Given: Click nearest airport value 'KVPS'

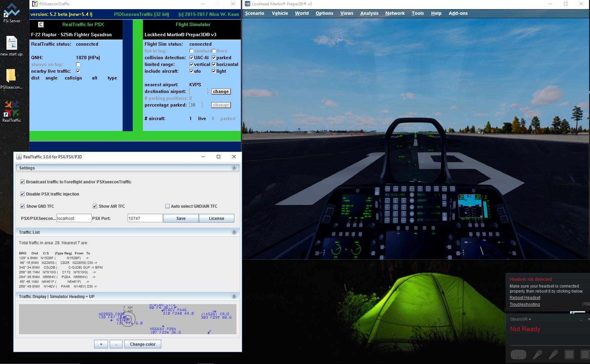Looking at the screenshot, I should point(195,85).
